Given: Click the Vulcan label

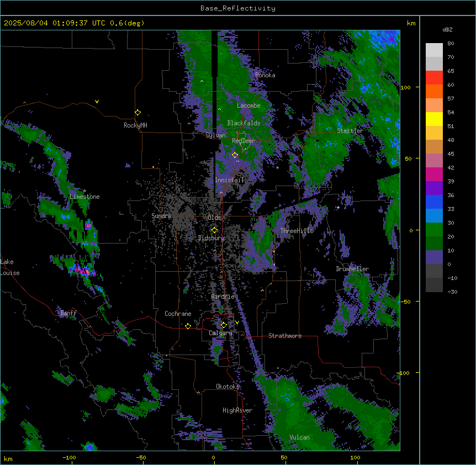Looking at the screenshot, I should 300,437.
